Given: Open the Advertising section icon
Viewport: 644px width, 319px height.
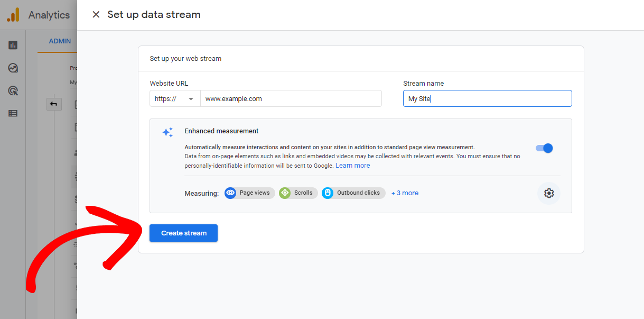Looking at the screenshot, I should coord(13,91).
